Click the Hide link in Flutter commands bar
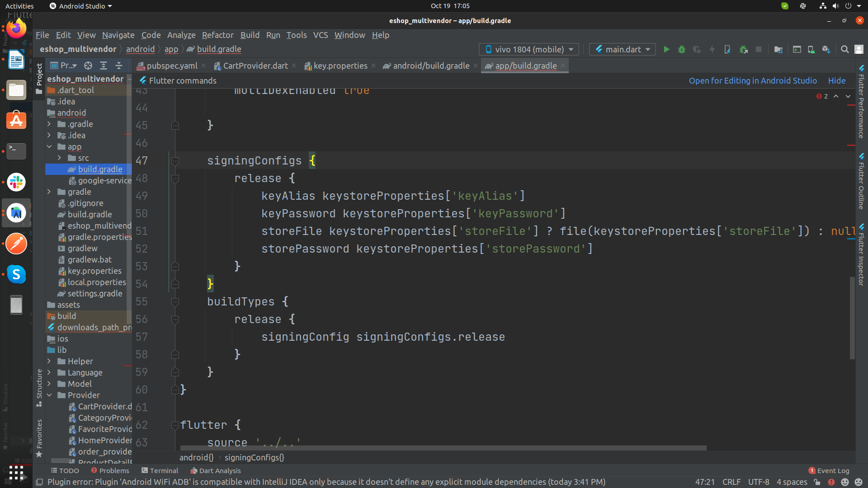The image size is (868, 488). coord(836,80)
